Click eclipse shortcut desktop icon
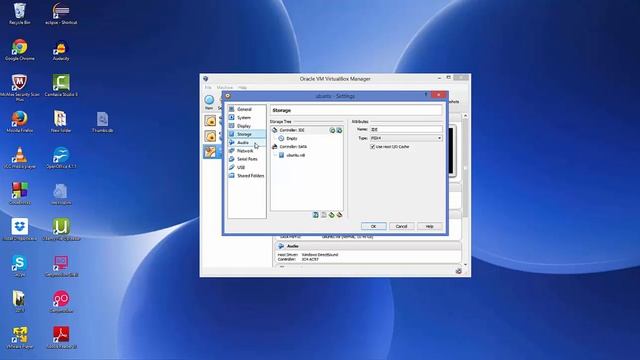This screenshot has height=360, width=640. [x=61, y=14]
